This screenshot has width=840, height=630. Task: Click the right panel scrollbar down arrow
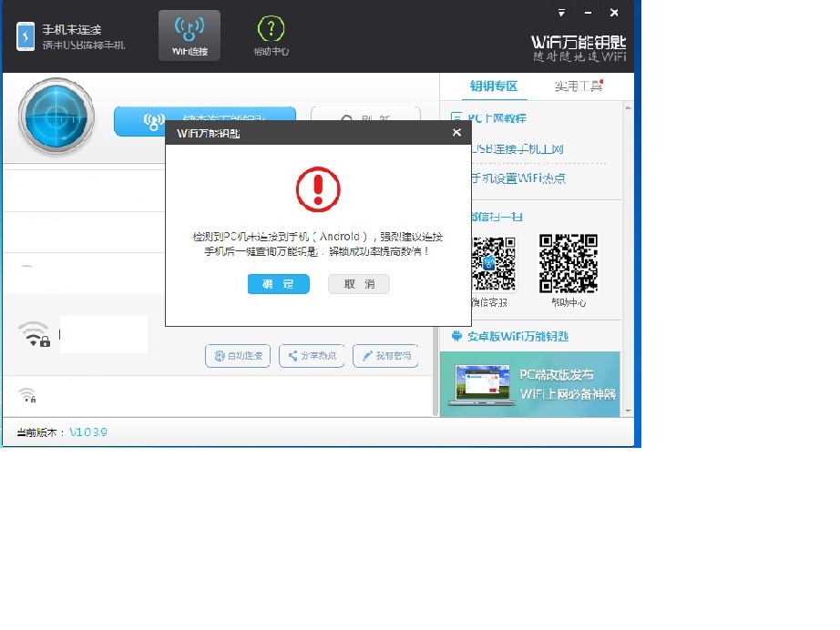point(628,412)
